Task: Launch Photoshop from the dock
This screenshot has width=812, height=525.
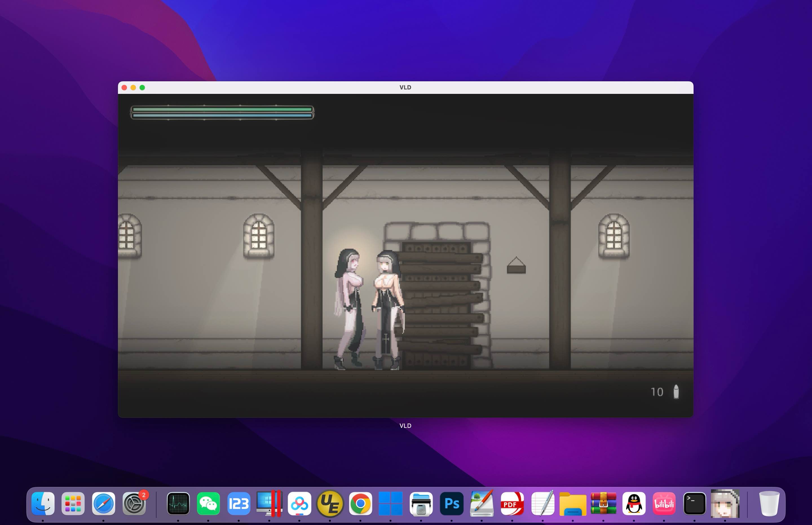Action: pyautogui.click(x=452, y=504)
